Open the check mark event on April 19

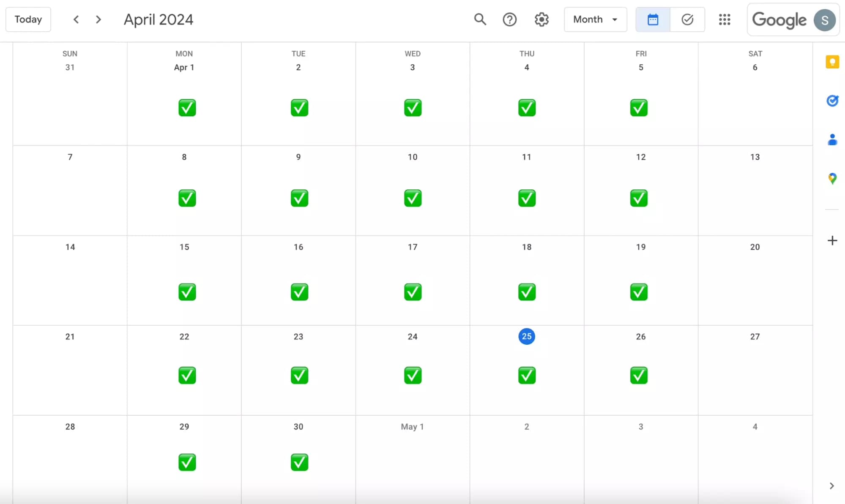point(639,292)
